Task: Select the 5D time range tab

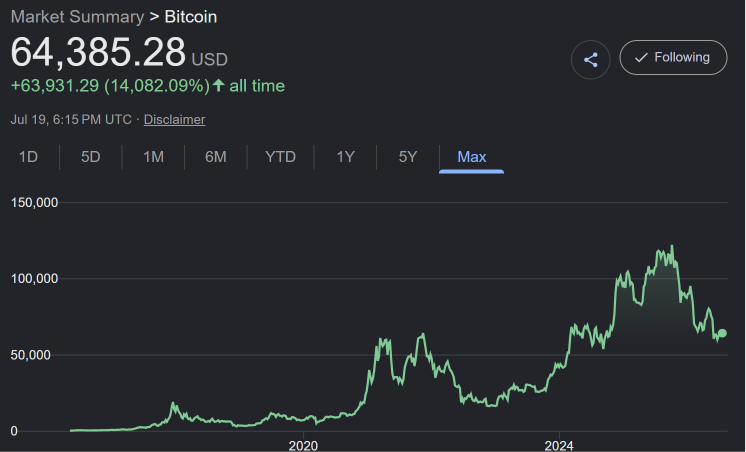Action: click(90, 157)
